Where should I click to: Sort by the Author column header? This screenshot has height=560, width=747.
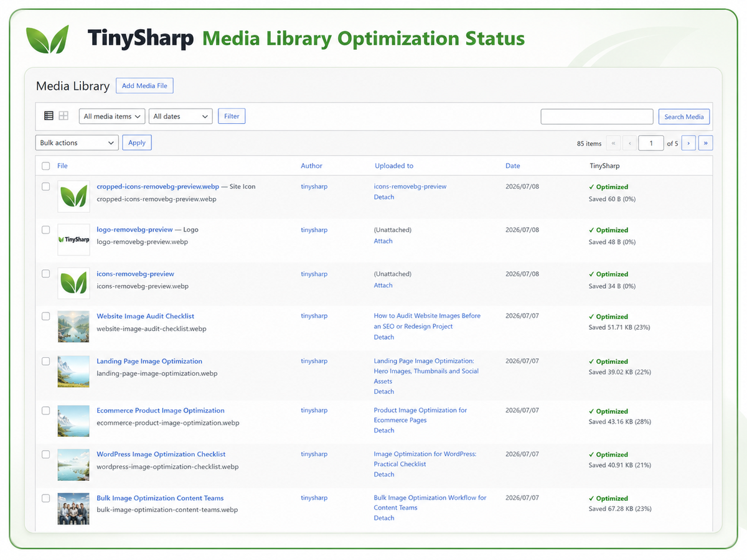point(311,166)
